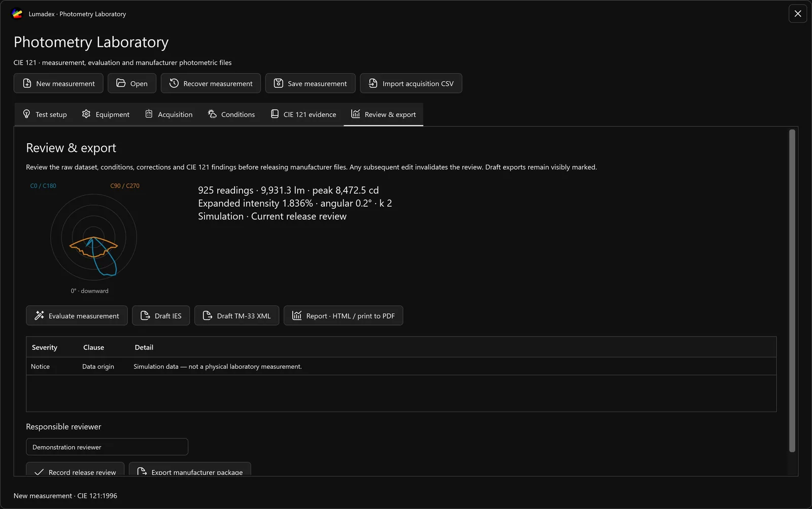812x509 pixels.
Task: Go to the Acquisition tab
Action: tap(169, 114)
